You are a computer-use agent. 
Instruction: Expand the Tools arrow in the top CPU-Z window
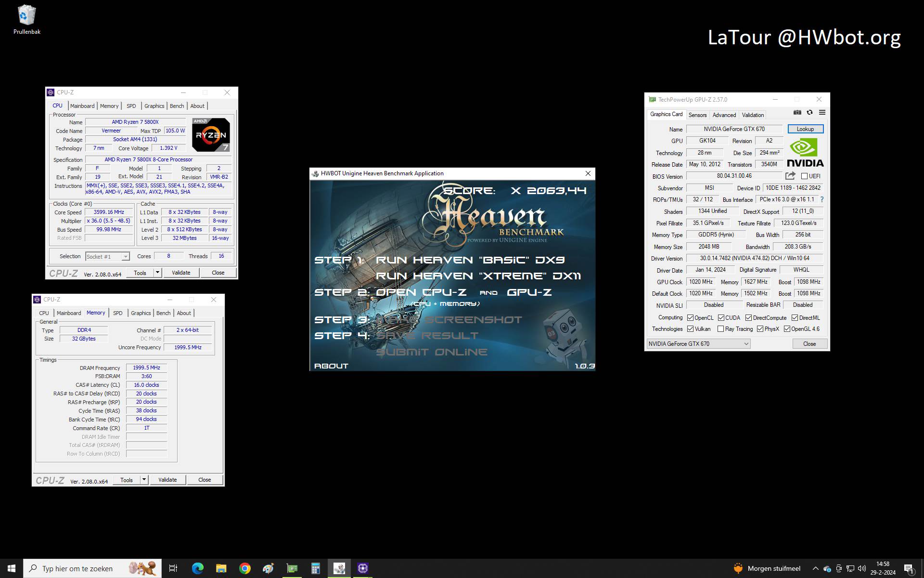click(x=157, y=273)
